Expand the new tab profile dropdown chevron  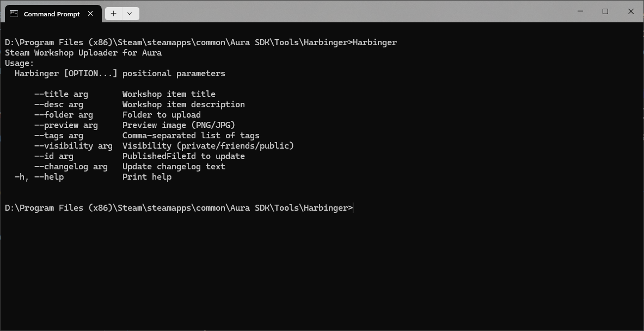[x=130, y=14]
